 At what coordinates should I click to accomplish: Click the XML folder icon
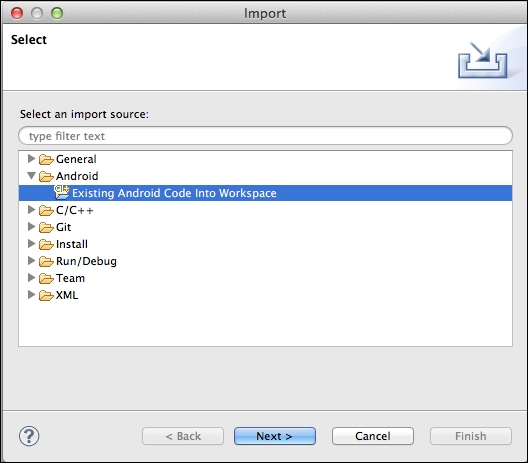46,295
